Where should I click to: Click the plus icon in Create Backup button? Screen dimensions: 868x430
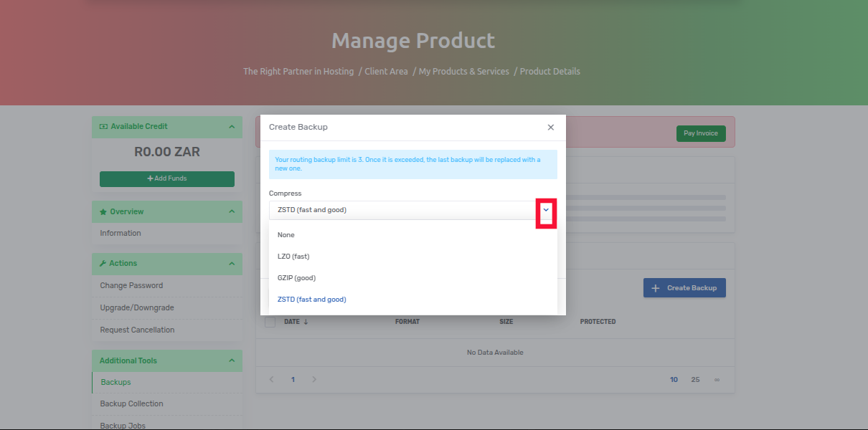(654, 287)
